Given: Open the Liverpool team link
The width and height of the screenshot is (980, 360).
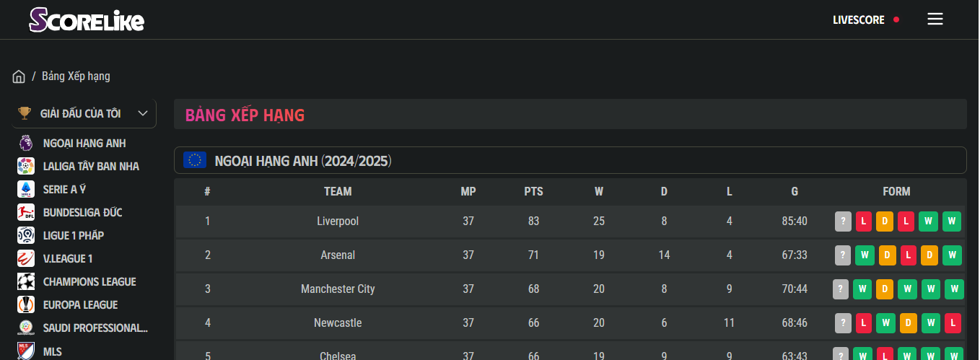Looking at the screenshot, I should point(338,221).
